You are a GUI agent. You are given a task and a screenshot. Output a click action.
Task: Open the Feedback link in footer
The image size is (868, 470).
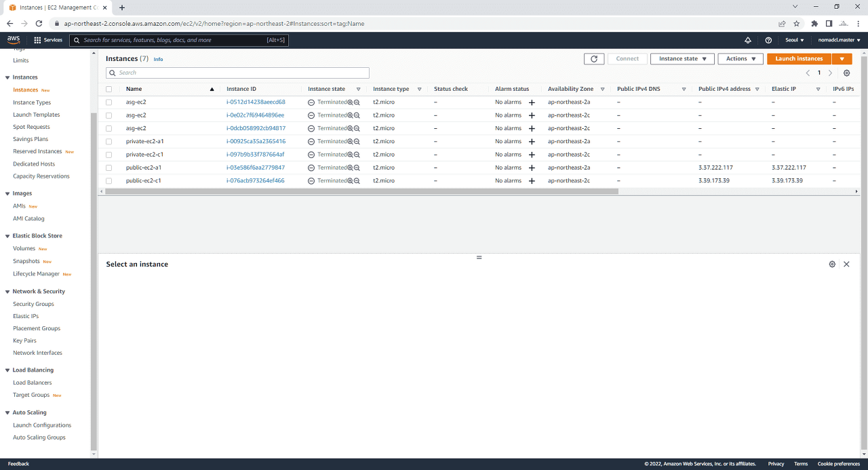(x=18, y=464)
